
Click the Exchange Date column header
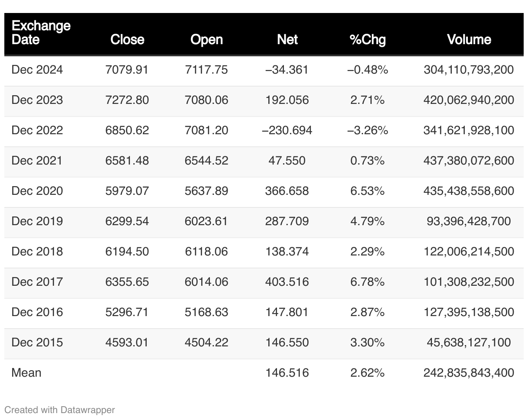pos(41,33)
